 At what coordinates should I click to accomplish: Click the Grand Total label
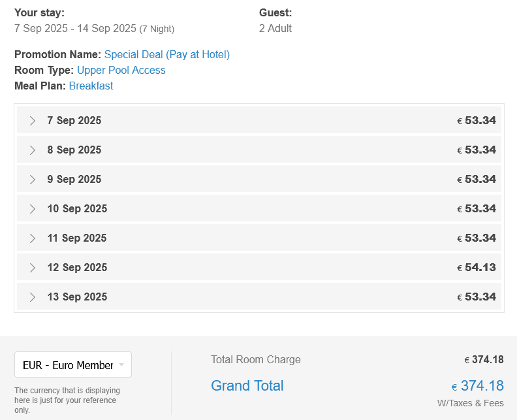[x=247, y=385]
